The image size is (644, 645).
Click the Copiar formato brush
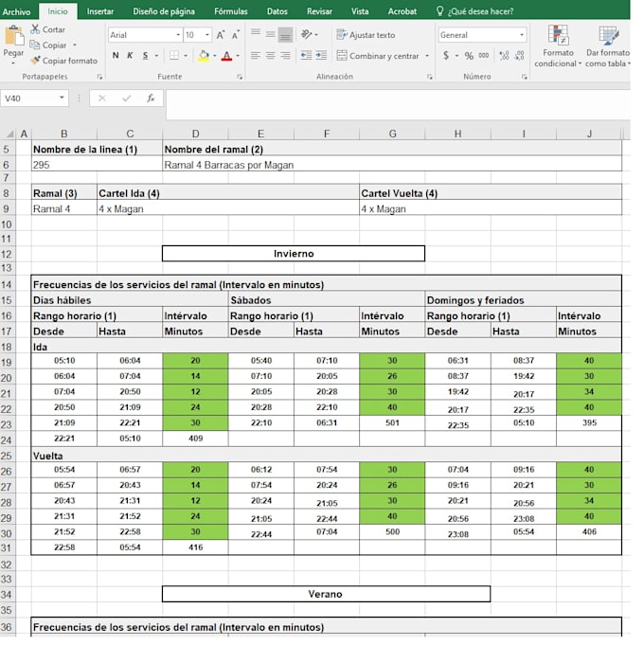[x=63, y=61]
